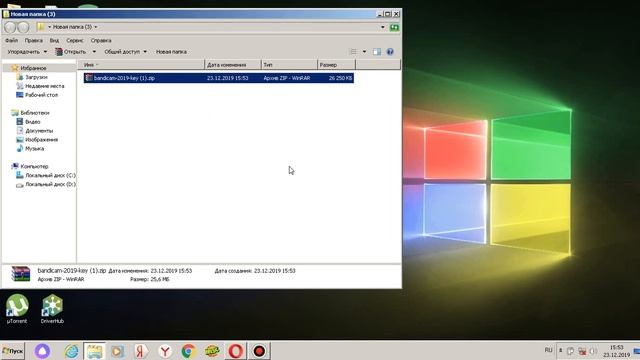The height and width of the screenshot is (360, 640).
Task: Open Рабочий стол in the navigation pane
Action: tap(41, 95)
